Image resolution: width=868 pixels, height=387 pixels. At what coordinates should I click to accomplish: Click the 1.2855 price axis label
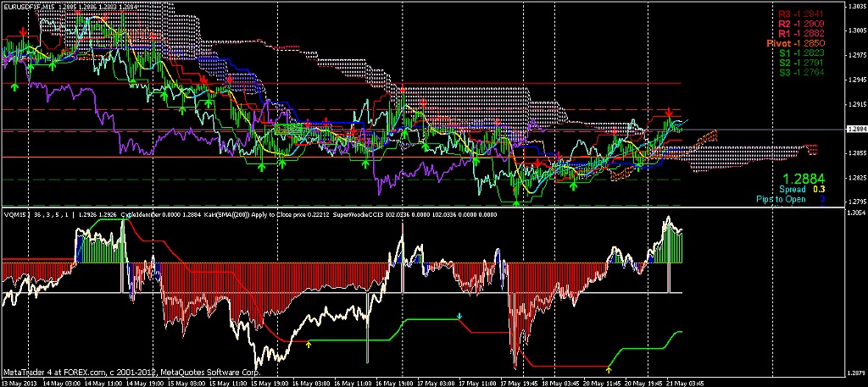pos(857,152)
